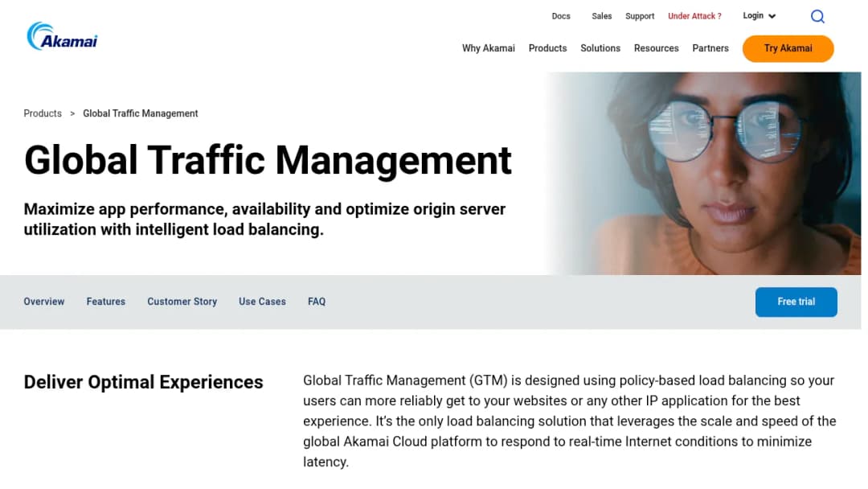
Task: Jump to the Features section tab
Action: pyautogui.click(x=106, y=302)
